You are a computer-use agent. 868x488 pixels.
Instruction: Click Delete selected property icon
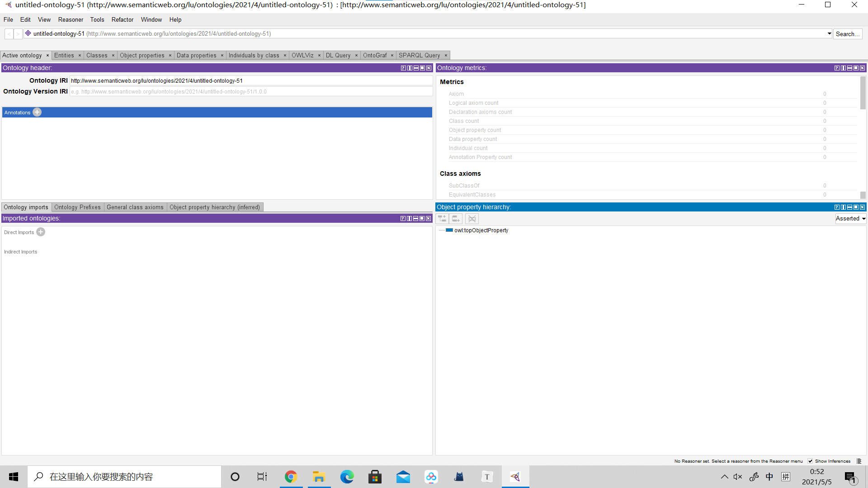472,219
